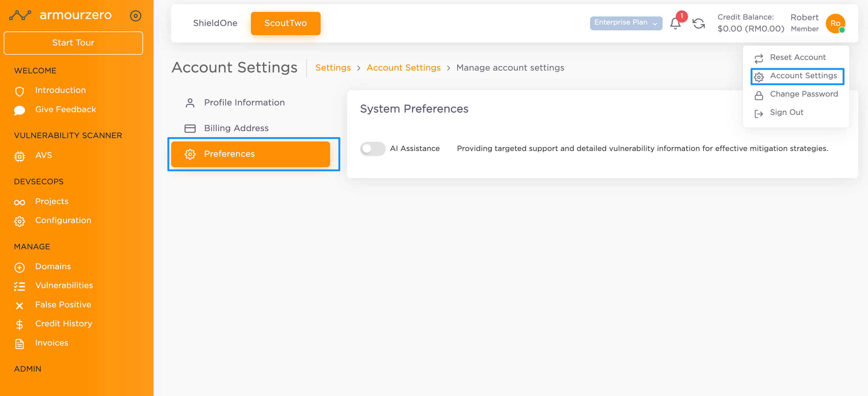This screenshot has width=868, height=396.
Task: Click the Settings breadcrumb link
Action: point(333,68)
